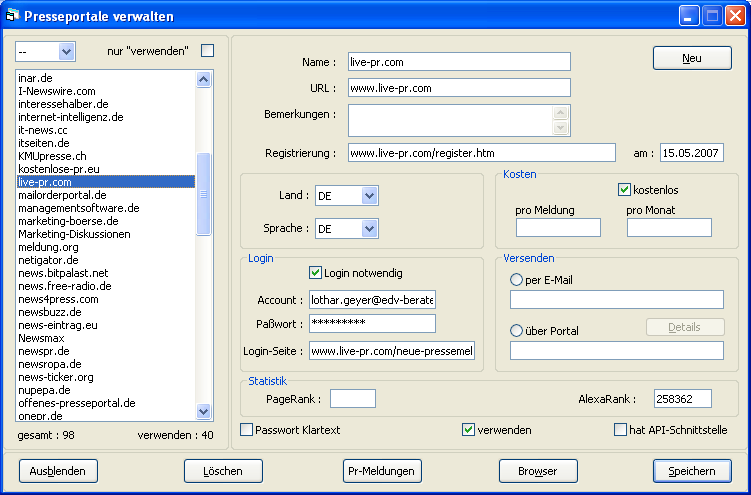Select per E-Mail radio option
Viewport: 751px width, 495px height.
tap(517, 280)
